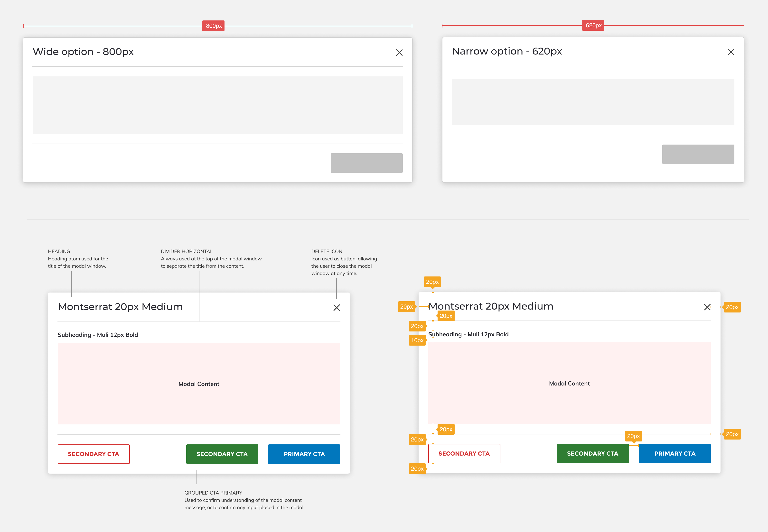Click the DIVIDER HORIZONTAL annotation label
The height and width of the screenshot is (532, 768).
pyautogui.click(x=187, y=251)
